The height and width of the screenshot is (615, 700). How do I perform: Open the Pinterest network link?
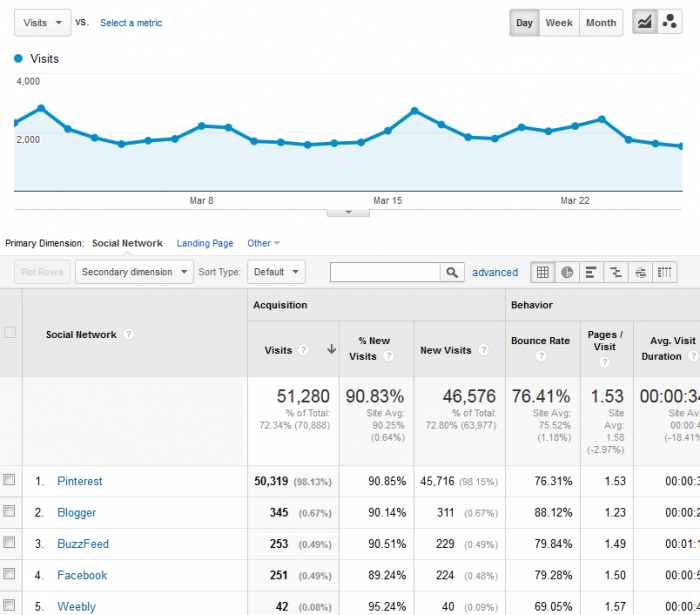pyautogui.click(x=79, y=481)
